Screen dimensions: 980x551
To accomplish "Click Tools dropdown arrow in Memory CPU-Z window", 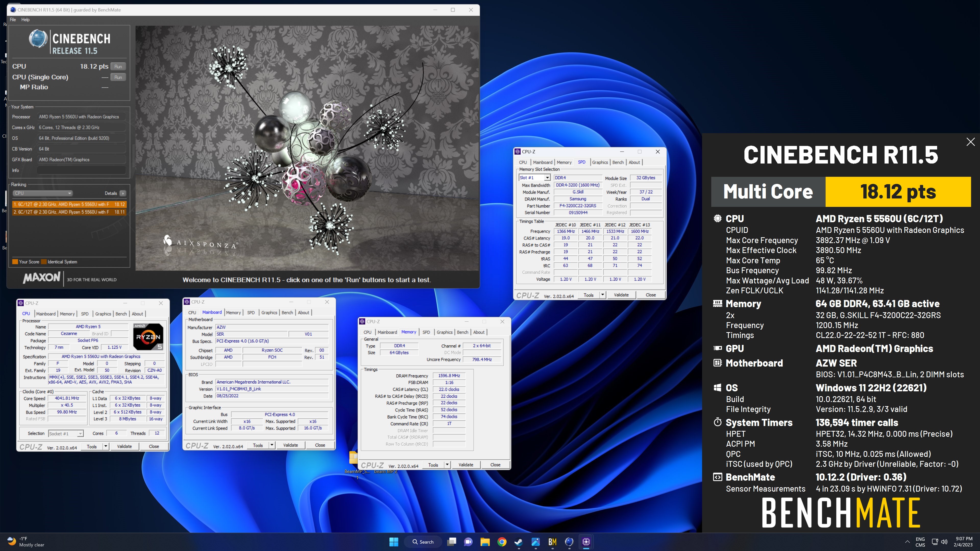I will (x=447, y=465).
